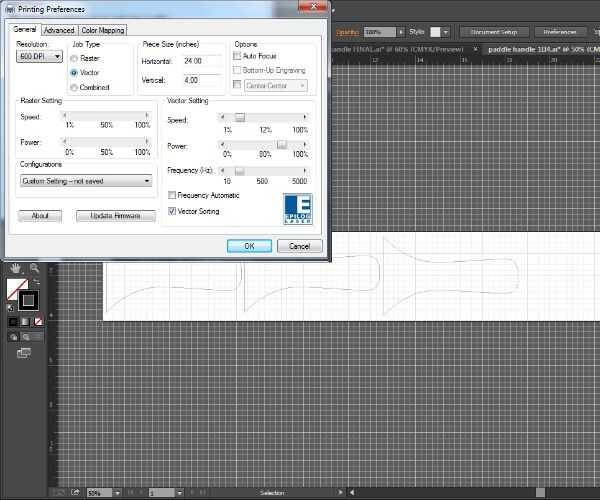Image resolution: width=600 pixels, height=500 pixels.
Task: Click Opacity value field
Action: click(x=380, y=32)
